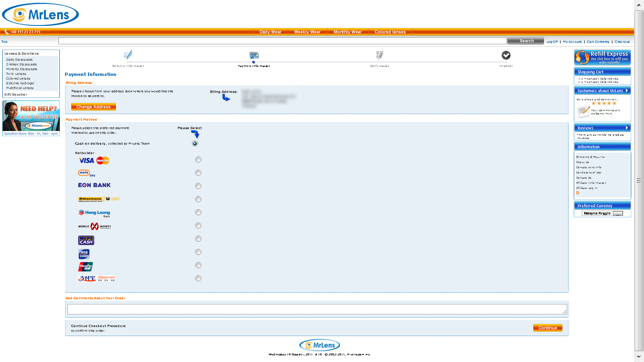Click the RSS feed icon under Information
Viewport: 644px width, 362px height.
click(578, 193)
